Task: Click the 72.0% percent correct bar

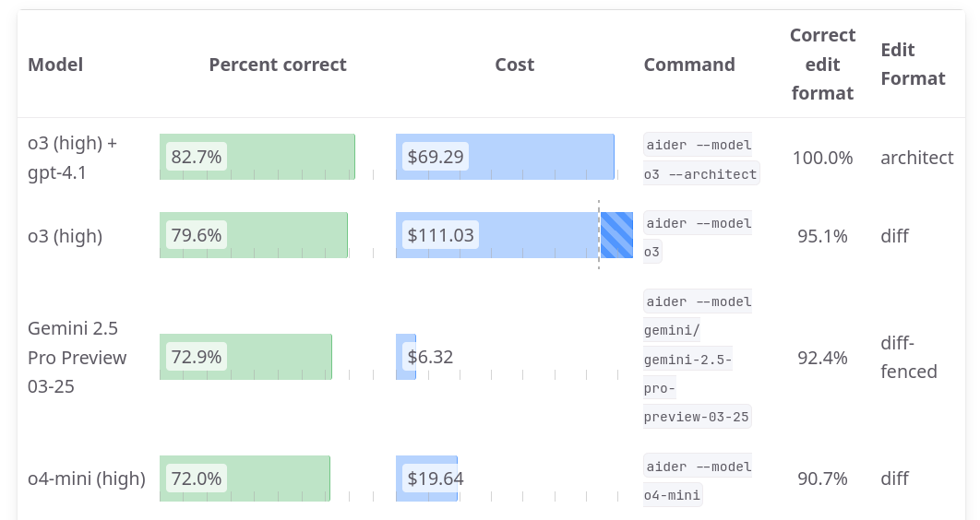Action: coord(245,479)
